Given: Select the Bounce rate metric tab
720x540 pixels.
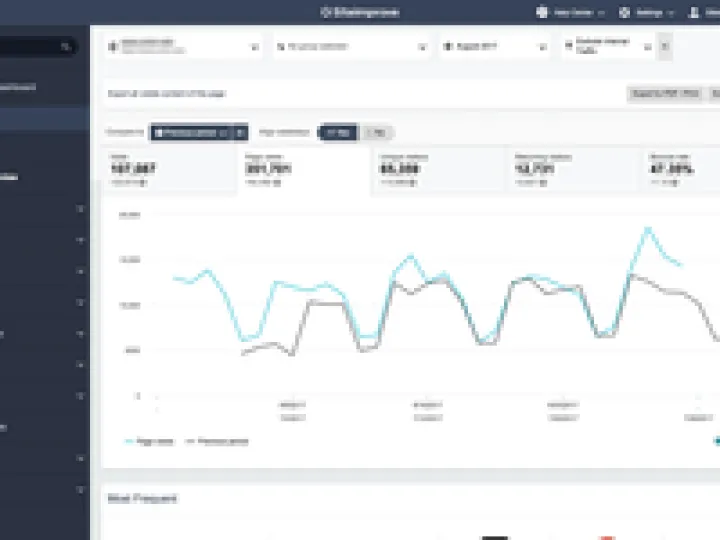Looking at the screenshot, I should pos(680,170).
